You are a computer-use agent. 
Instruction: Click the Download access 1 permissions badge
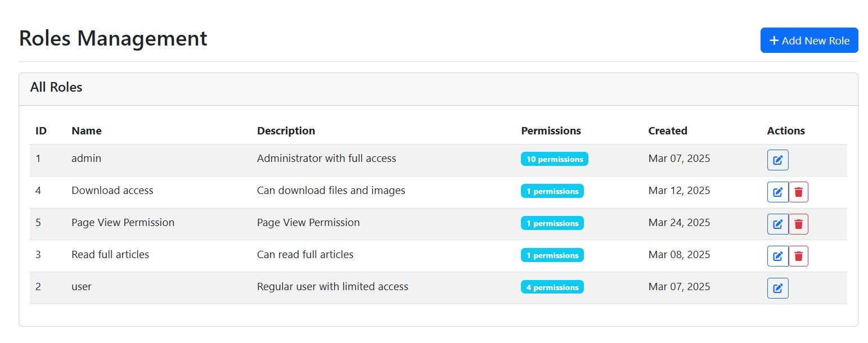coord(552,191)
